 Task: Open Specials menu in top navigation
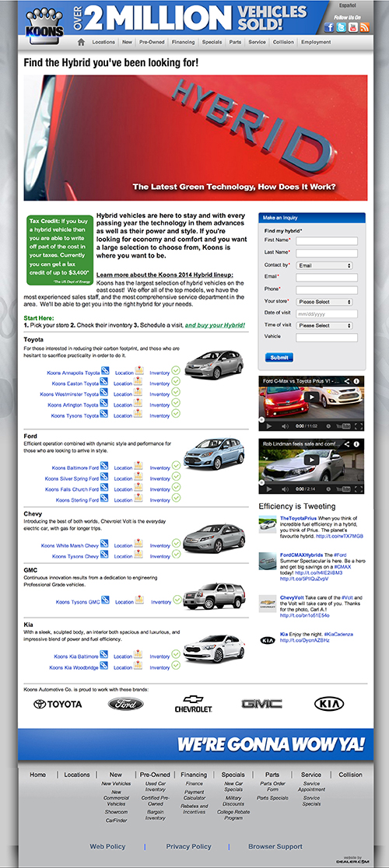click(212, 42)
